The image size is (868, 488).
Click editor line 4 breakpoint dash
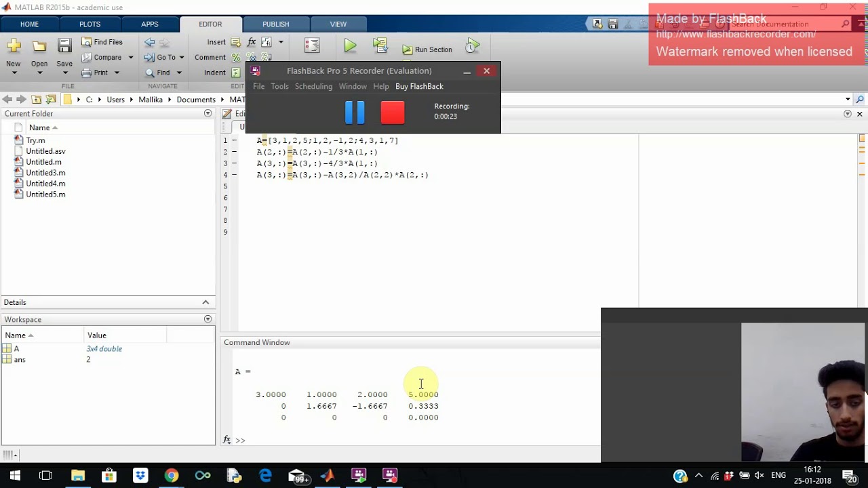235,175
